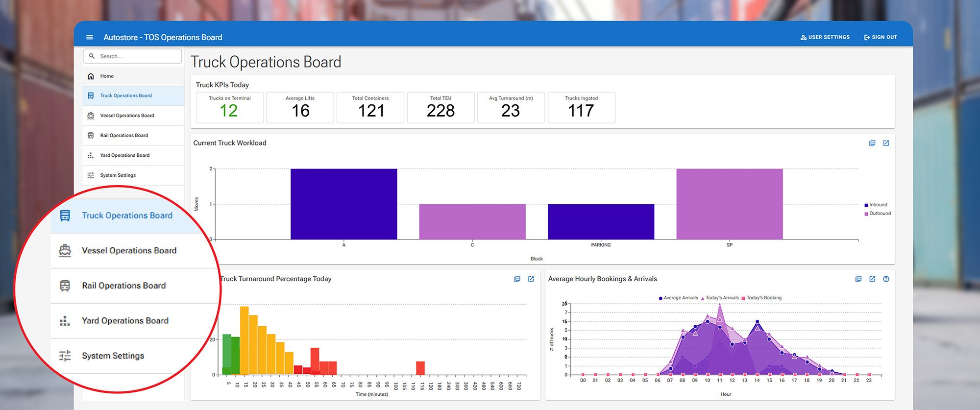Click the copy icon on Current Truck Workload
This screenshot has width=980, height=410.
click(x=872, y=143)
